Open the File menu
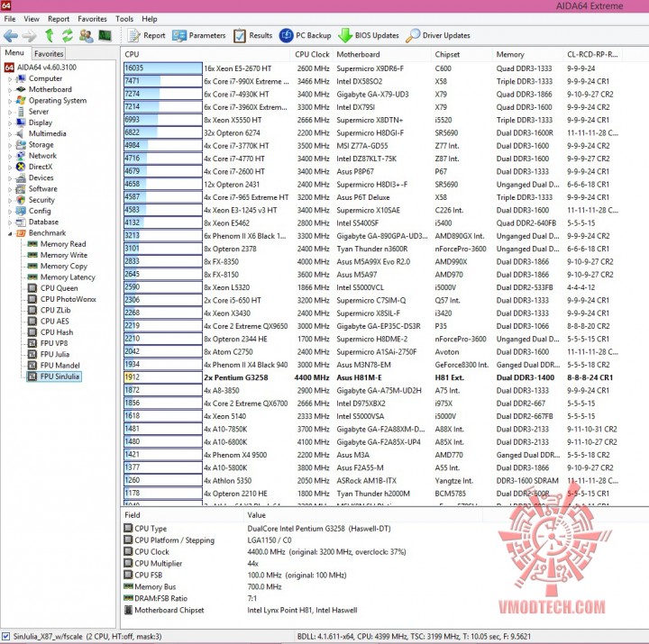Image resolution: width=649 pixels, height=644 pixels. (10, 19)
